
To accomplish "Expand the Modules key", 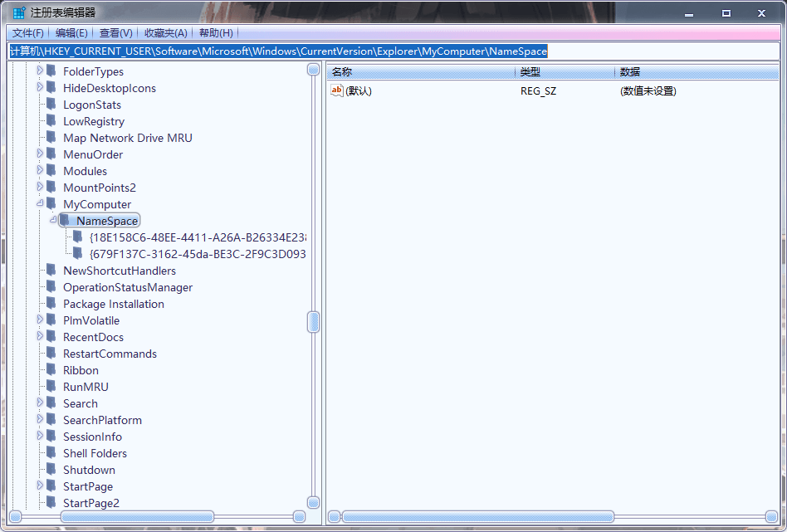I will point(40,170).
